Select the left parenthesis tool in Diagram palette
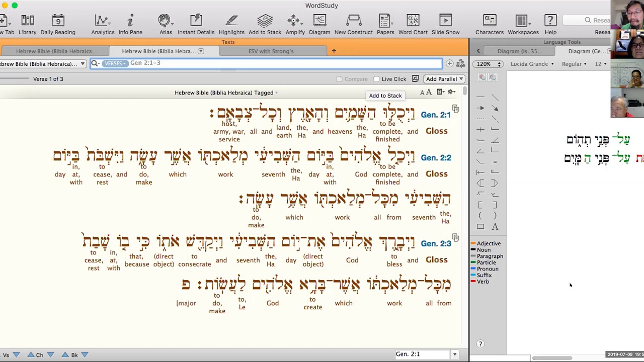Viewport: 644px width, 362px height. point(480,216)
